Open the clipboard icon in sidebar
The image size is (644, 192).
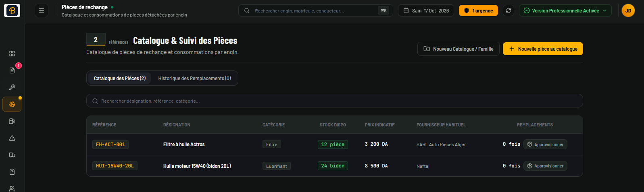point(12,172)
